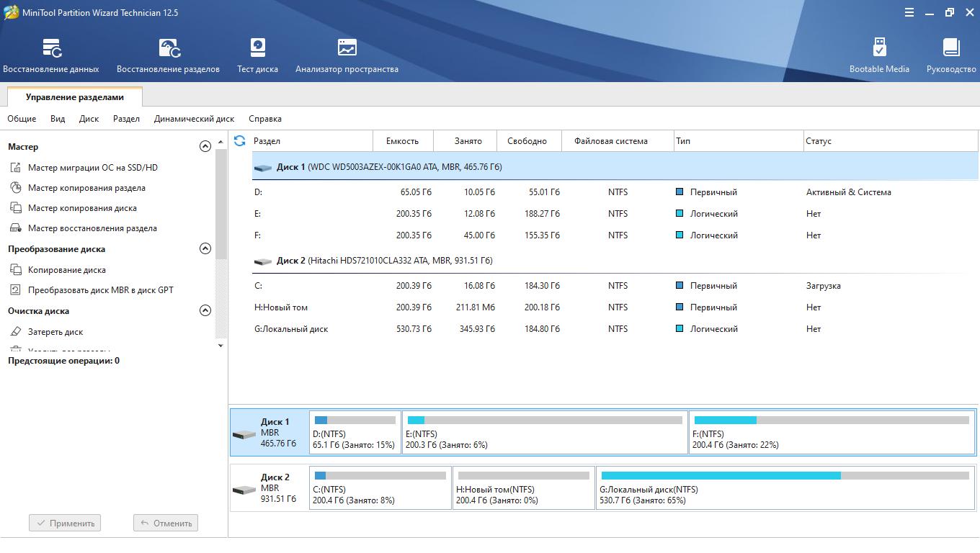The width and height of the screenshot is (980, 553).
Task: Click the refresh icon beside the Раздел column
Action: [240, 141]
